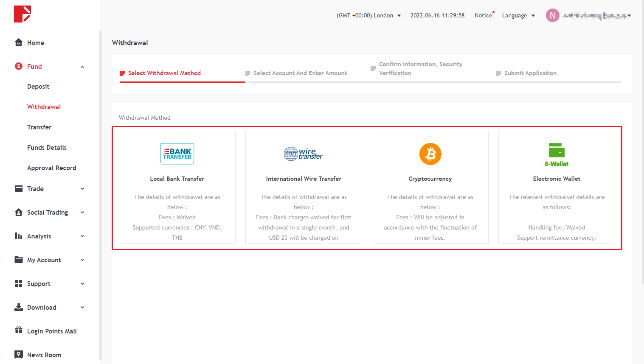
Task: Click the Select Withdrawal Method step
Action: coord(164,73)
